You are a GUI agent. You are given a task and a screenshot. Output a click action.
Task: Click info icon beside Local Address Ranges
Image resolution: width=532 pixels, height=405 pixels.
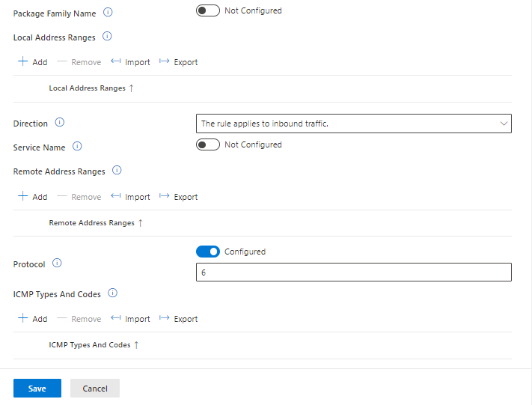point(107,36)
